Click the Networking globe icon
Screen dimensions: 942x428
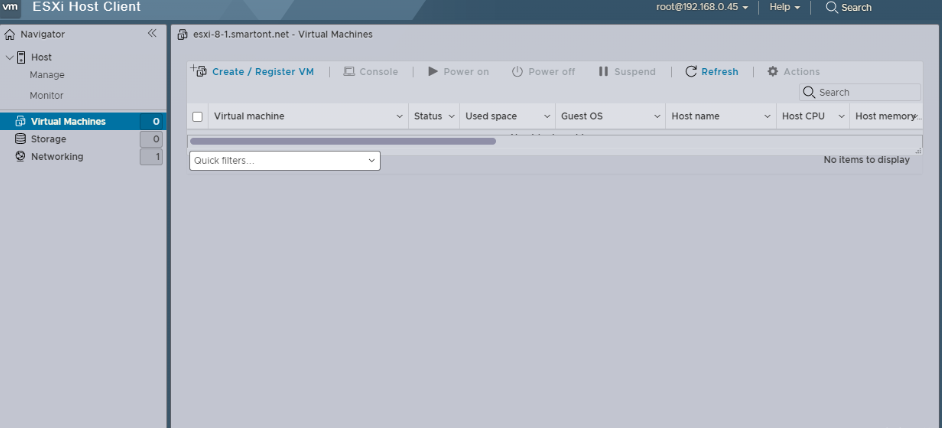click(x=20, y=156)
